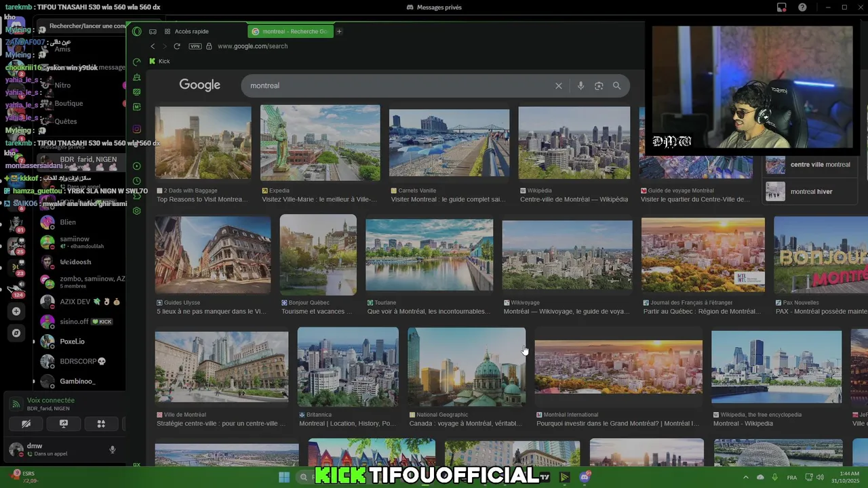This screenshot has height=488, width=868.
Task: Open the 2 Dads with Baggage image
Action: point(203,142)
